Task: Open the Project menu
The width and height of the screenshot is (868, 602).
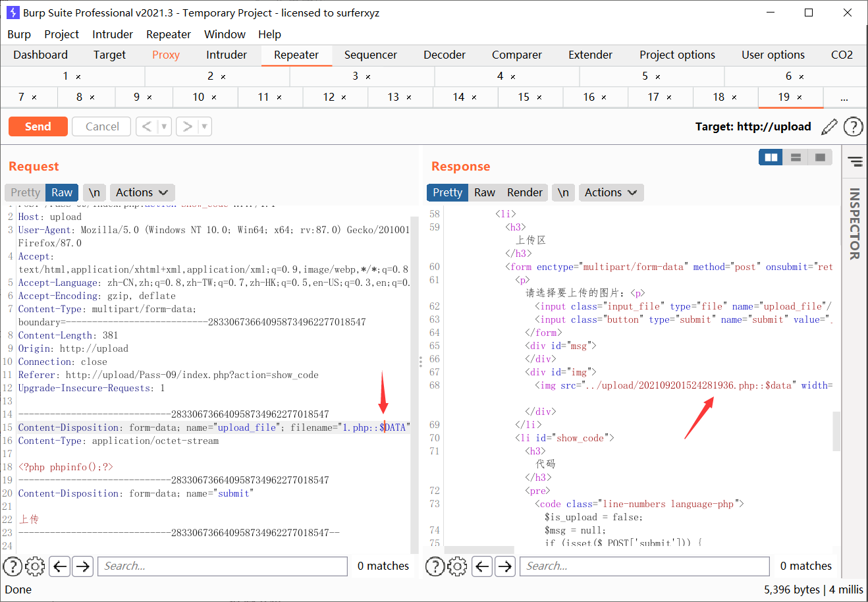Action: tap(61, 34)
